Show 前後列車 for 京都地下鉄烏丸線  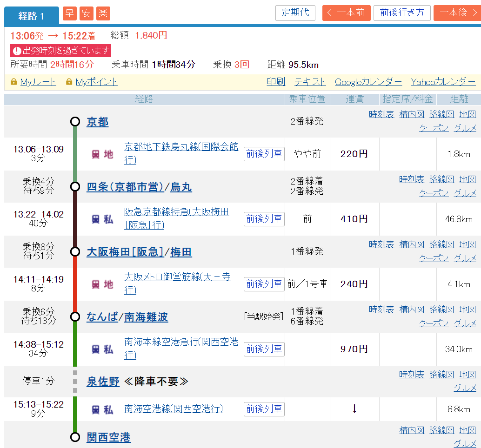(x=264, y=154)
